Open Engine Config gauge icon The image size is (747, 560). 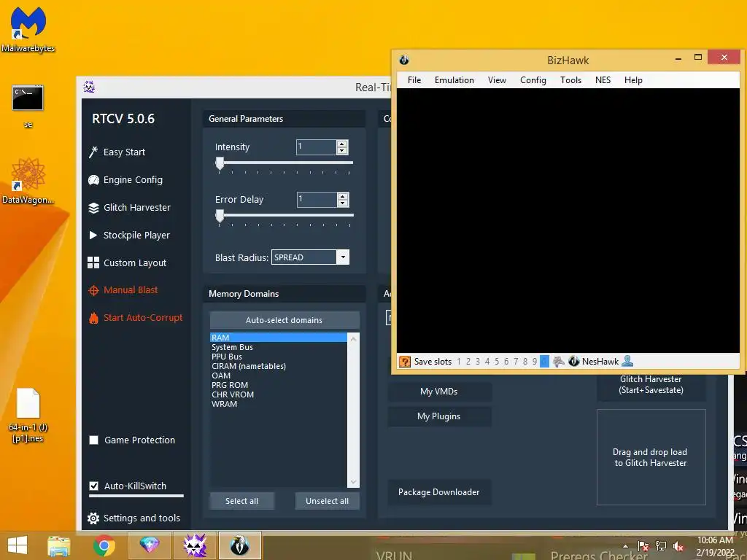(93, 180)
